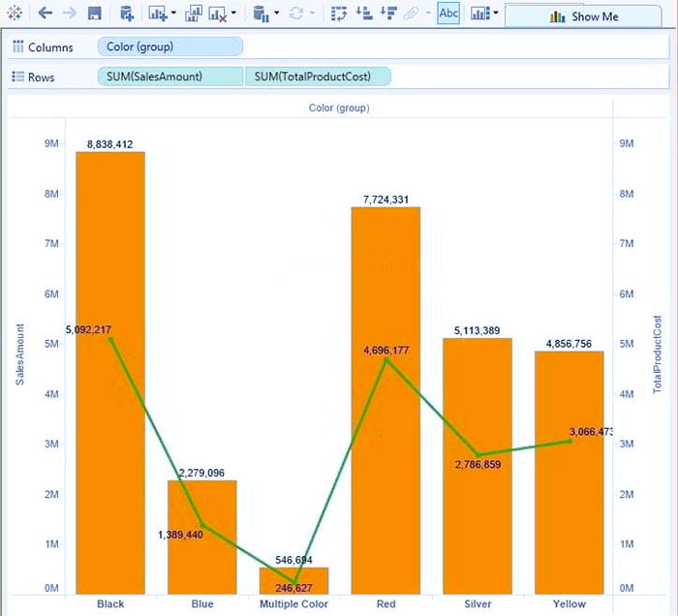Image resolution: width=678 pixels, height=616 pixels.
Task: Select the Blue orange bar
Action: pyautogui.click(x=201, y=537)
